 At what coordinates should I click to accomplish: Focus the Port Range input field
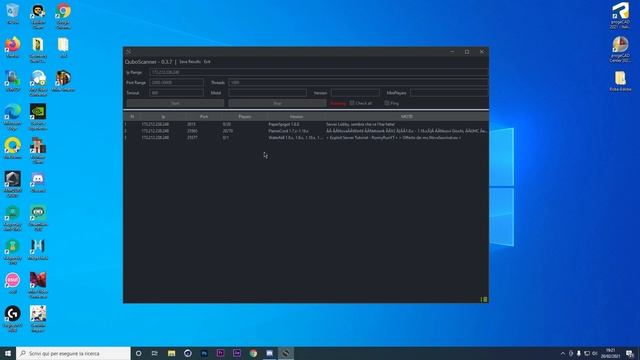176,82
